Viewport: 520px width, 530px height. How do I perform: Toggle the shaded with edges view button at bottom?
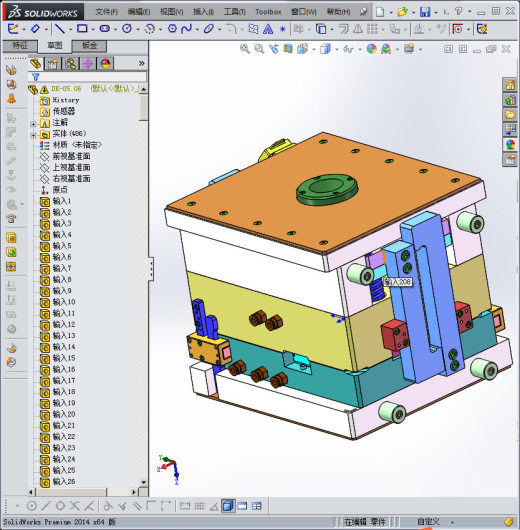[x=228, y=506]
